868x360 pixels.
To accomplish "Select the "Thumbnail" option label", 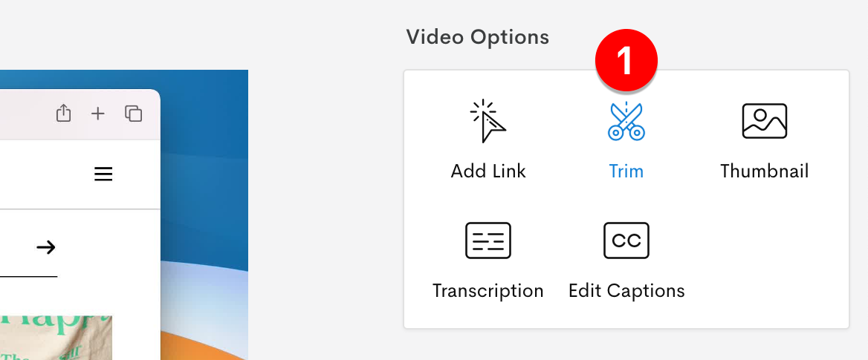I will [764, 171].
